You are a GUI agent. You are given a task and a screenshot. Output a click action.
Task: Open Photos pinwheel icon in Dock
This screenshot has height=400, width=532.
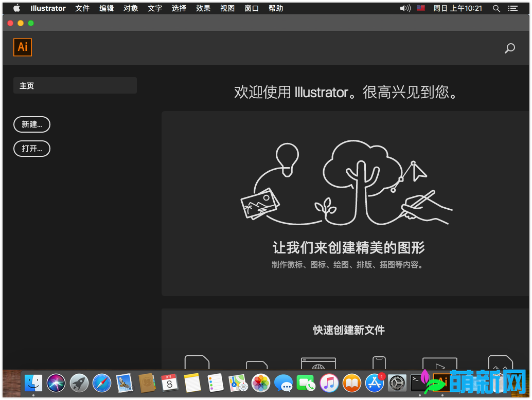[x=261, y=384]
